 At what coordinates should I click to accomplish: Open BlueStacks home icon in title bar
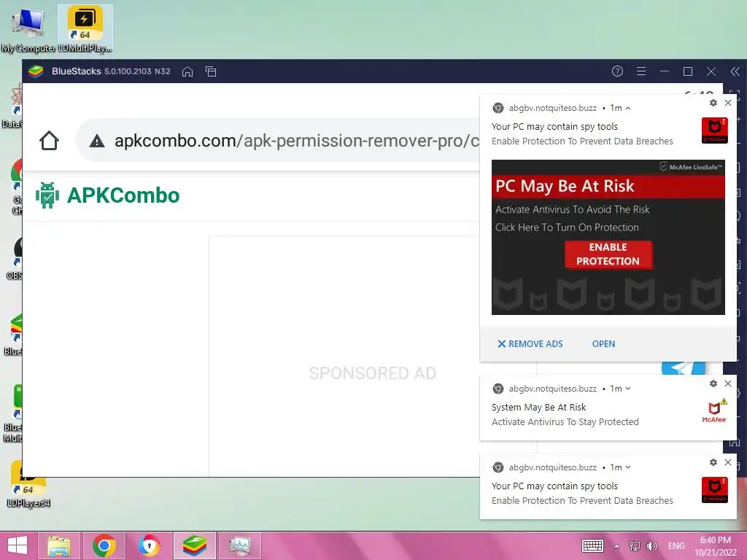(187, 71)
